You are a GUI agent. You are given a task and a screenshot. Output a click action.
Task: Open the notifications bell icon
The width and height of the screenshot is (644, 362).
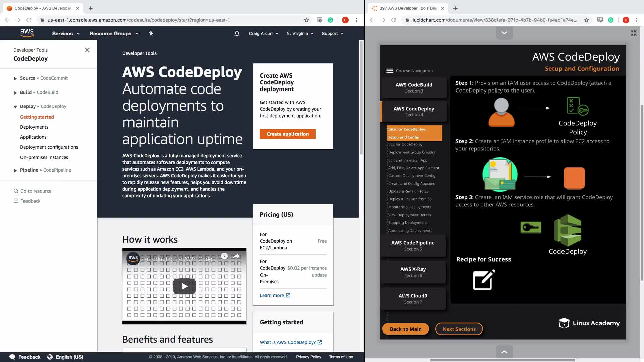tap(237, 33)
